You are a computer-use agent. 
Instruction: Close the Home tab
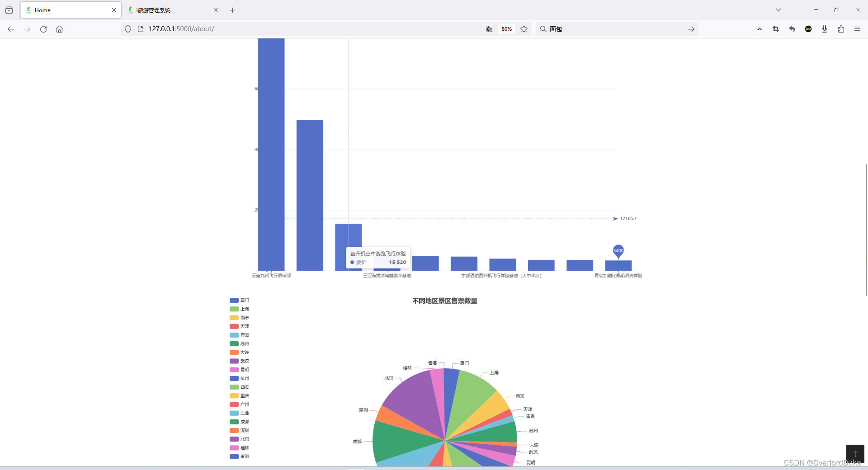pyautogui.click(x=114, y=10)
